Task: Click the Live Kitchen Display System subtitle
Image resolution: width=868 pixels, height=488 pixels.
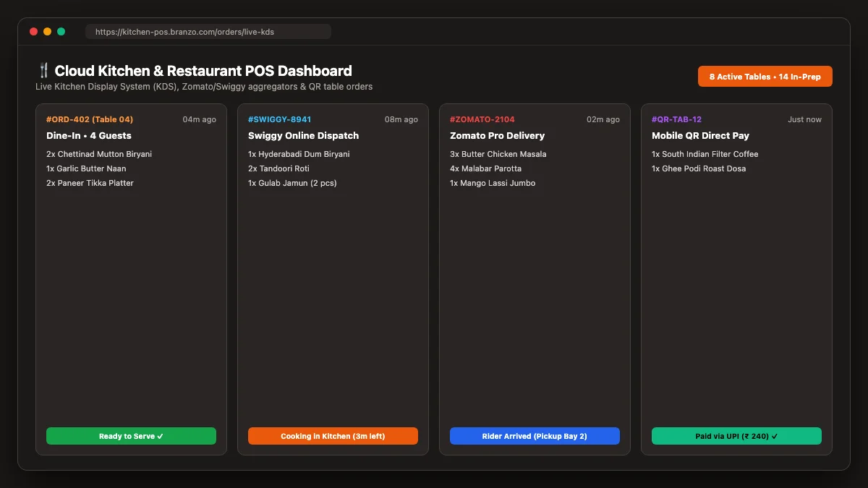Action: 204,87
